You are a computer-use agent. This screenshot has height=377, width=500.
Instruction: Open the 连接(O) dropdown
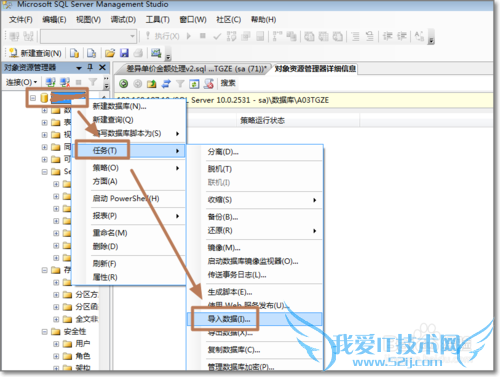[x=21, y=82]
